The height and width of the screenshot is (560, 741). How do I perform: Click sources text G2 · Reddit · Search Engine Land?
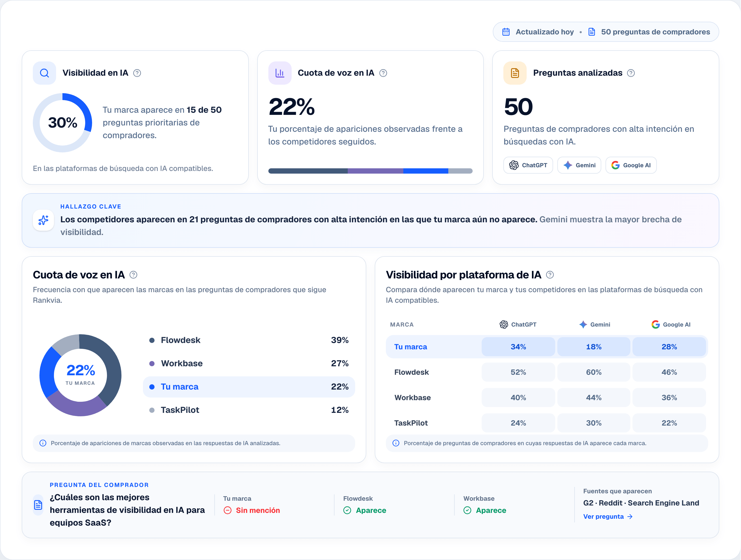641,503
